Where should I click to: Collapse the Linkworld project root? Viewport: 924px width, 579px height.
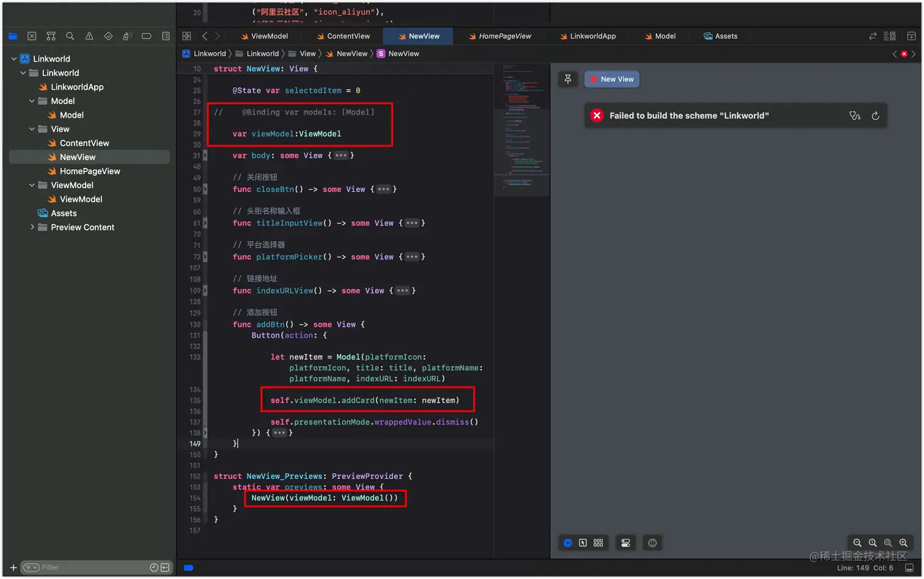click(14, 59)
